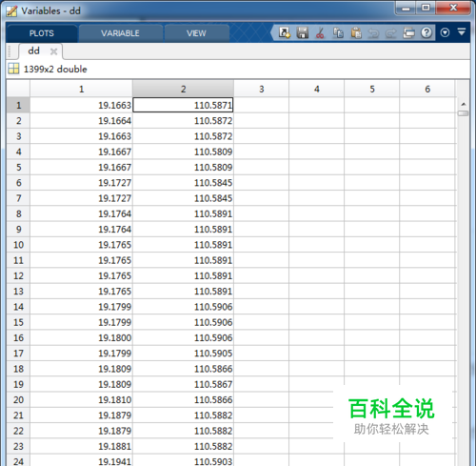Select column header 6

click(427, 89)
